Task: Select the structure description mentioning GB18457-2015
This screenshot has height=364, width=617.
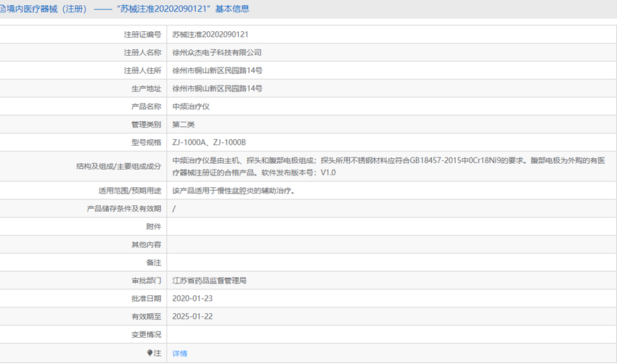Action: tap(389, 167)
